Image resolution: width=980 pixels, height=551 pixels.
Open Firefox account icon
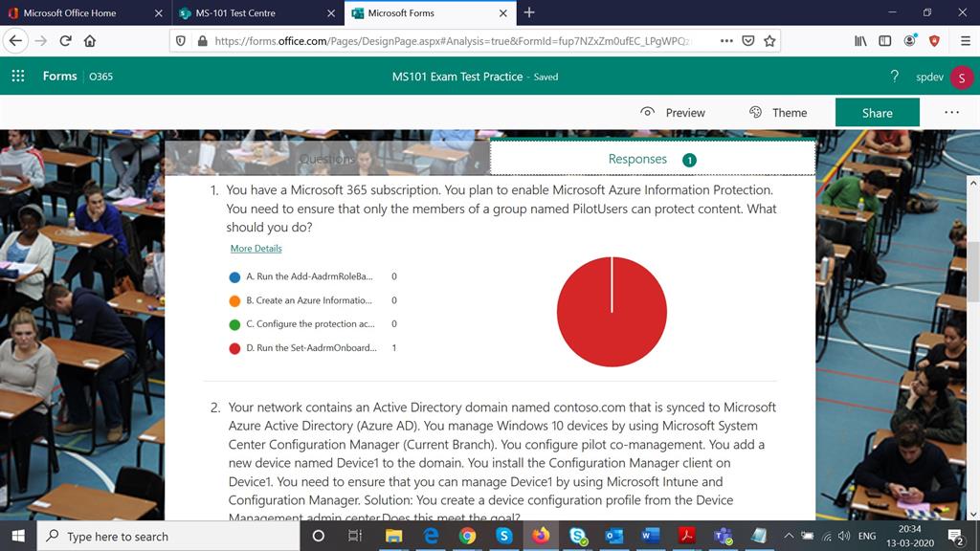tap(910, 40)
